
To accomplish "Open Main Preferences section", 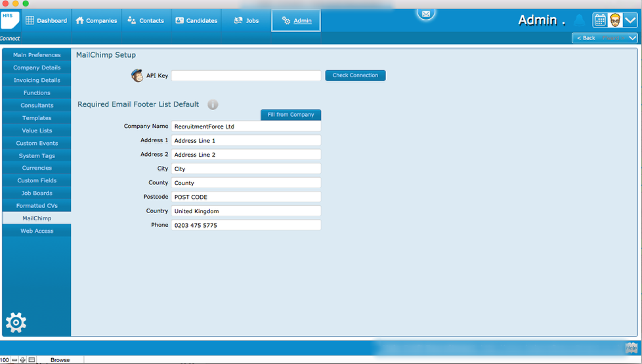I will click(x=37, y=55).
